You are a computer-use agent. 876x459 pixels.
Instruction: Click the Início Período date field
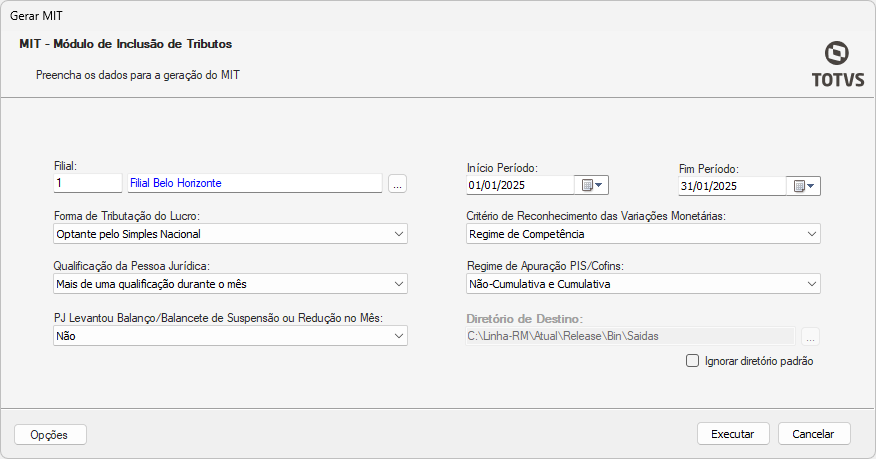pyautogui.click(x=519, y=185)
